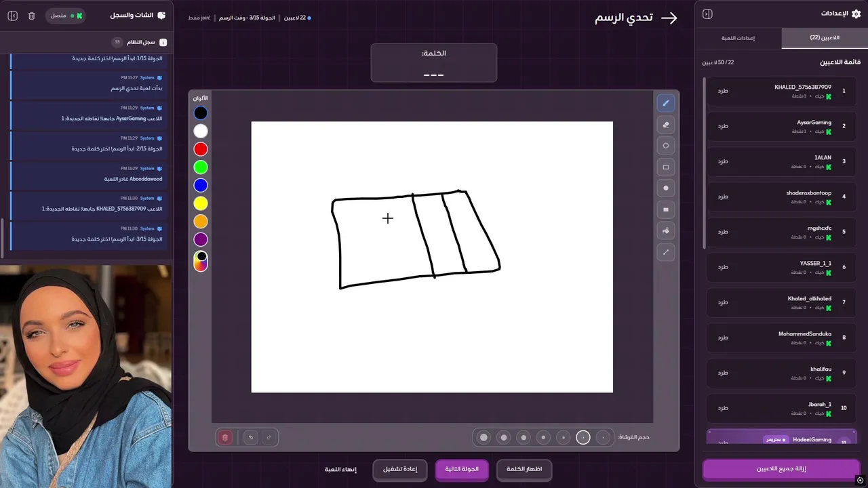Kick player YASSER_1_1 with طرد

click(x=723, y=267)
